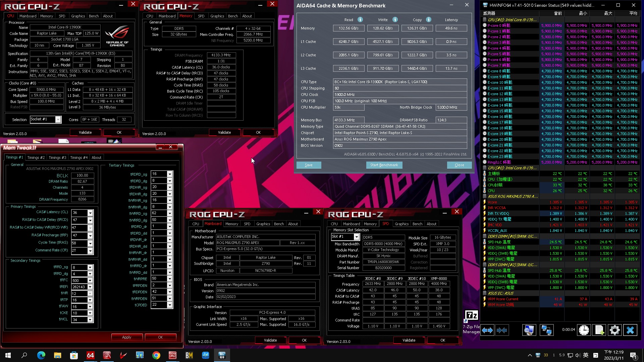Image resolution: width=644 pixels, height=362 pixels.
Task: Collapse DDR5 DIMM [#0] sensor group
Action: tap(484, 236)
